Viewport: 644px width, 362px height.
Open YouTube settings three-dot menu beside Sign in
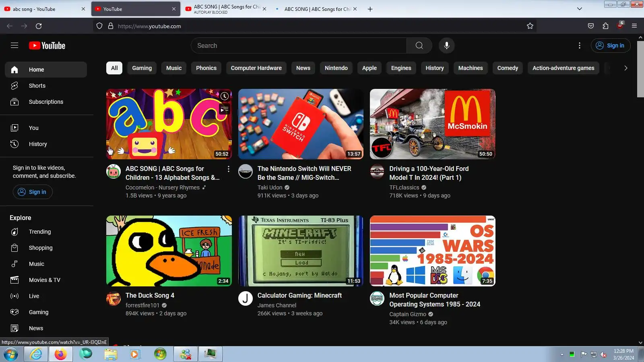[x=580, y=45]
